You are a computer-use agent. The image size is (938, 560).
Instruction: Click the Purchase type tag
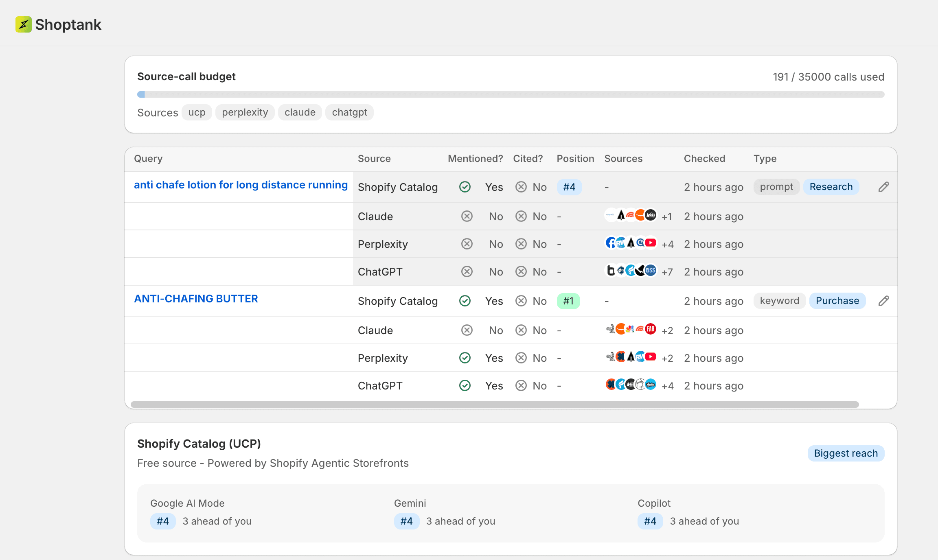click(x=837, y=301)
